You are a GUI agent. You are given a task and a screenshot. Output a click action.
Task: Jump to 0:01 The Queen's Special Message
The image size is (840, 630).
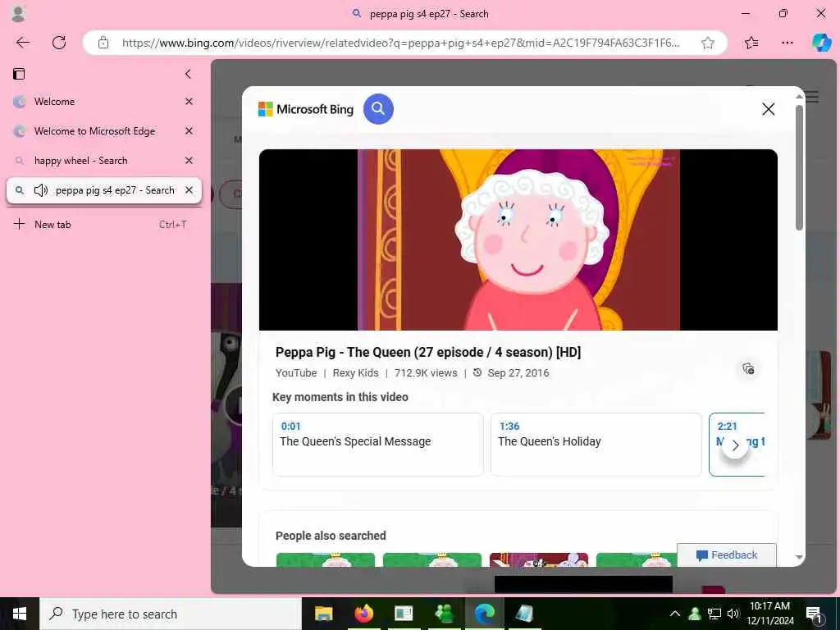coord(377,445)
